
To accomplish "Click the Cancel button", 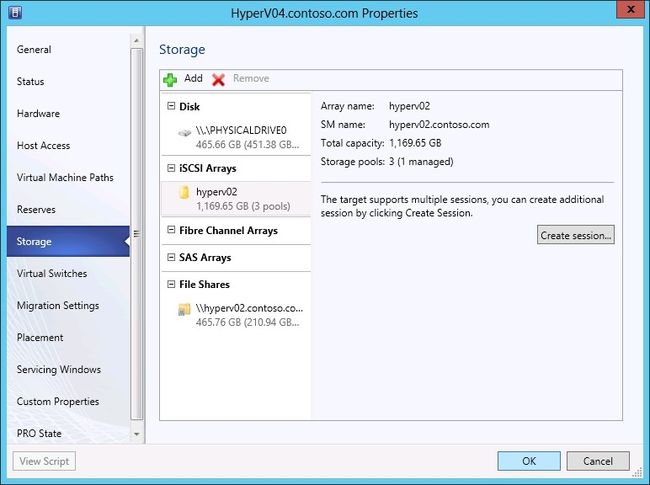I will click(x=598, y=461).
